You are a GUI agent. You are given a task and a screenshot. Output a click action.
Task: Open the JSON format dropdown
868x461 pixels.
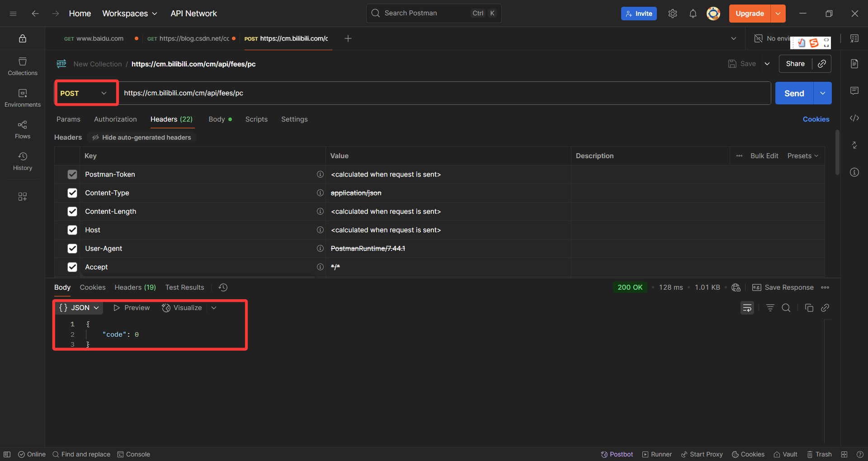click(79, 308)
